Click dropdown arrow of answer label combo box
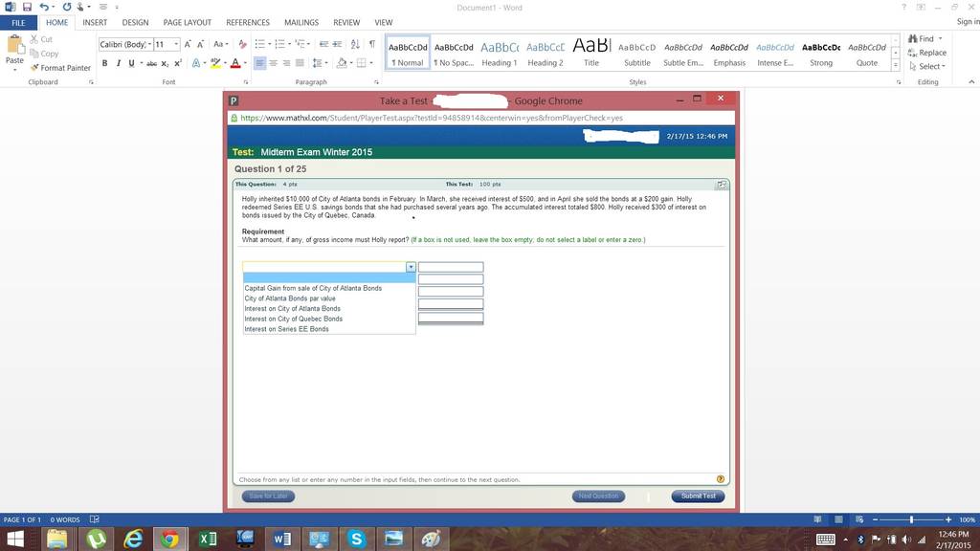Viewport: 980px width, 551px height. coord(411,268)
